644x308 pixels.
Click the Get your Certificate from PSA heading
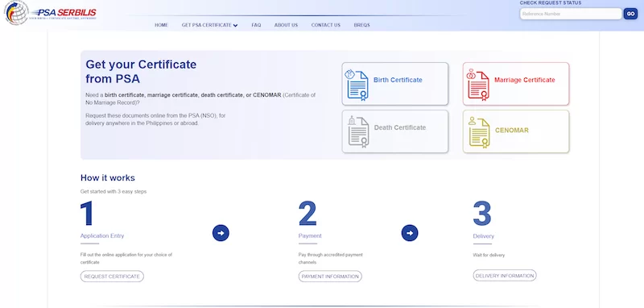pos(141,72)
